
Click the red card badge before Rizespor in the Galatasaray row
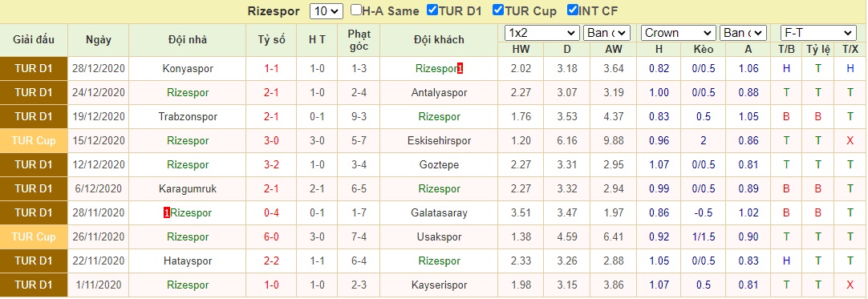[167, 212]
